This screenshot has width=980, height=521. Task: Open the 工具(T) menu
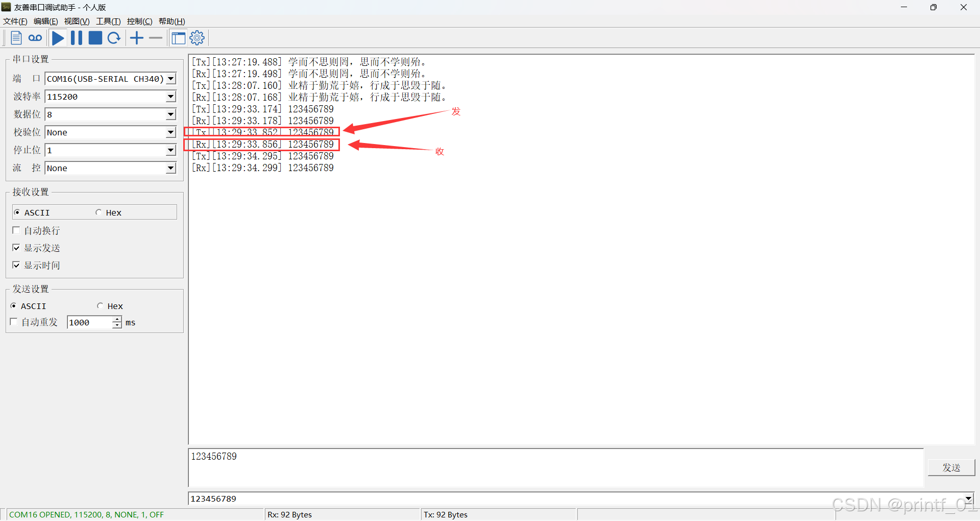(108, 21)
